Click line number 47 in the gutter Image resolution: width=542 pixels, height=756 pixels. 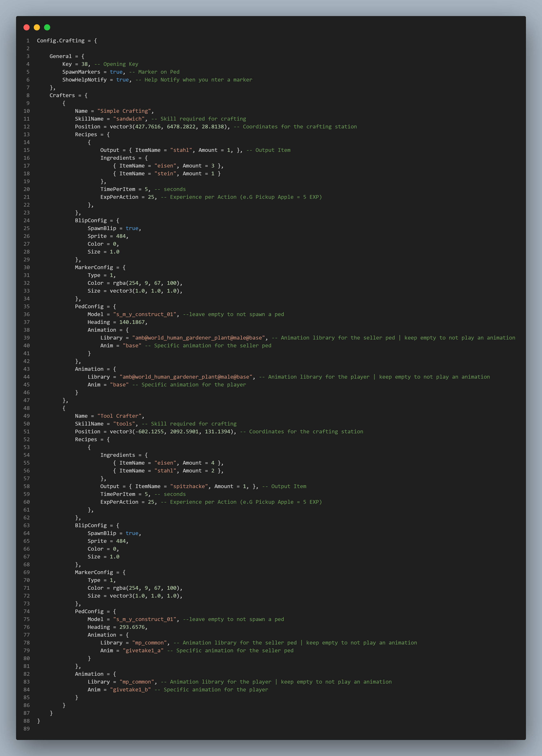tap(27, 400)
